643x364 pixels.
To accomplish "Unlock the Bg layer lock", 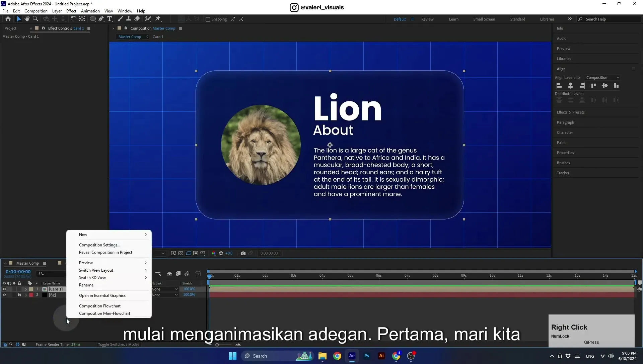I will point(19,295).
